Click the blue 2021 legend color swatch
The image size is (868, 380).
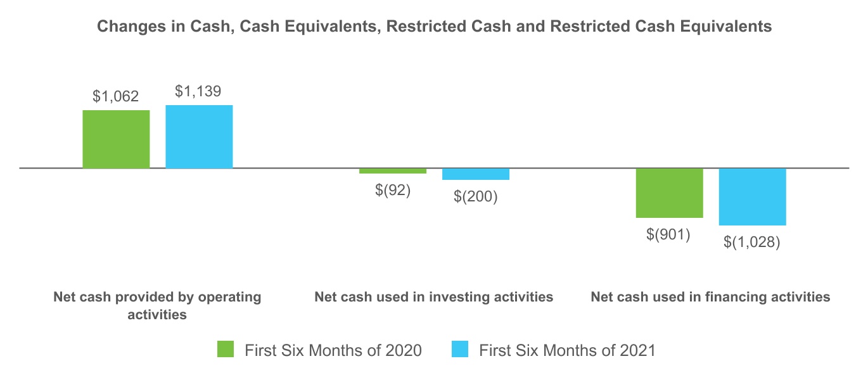pos(460,349)
